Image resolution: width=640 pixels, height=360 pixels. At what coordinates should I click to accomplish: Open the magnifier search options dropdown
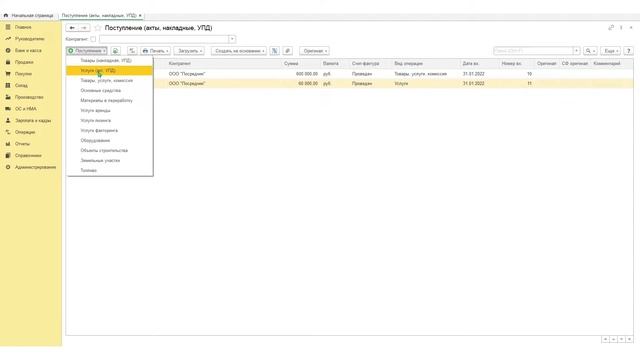pyautogui.click(x=590, y=51)
